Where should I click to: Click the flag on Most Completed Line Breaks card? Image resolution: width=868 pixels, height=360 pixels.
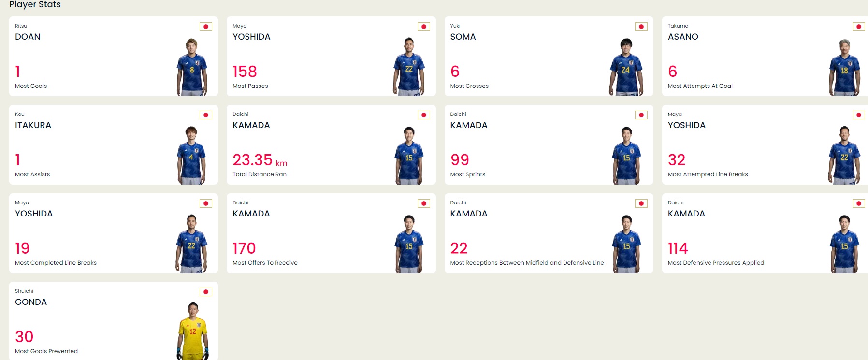206,203
